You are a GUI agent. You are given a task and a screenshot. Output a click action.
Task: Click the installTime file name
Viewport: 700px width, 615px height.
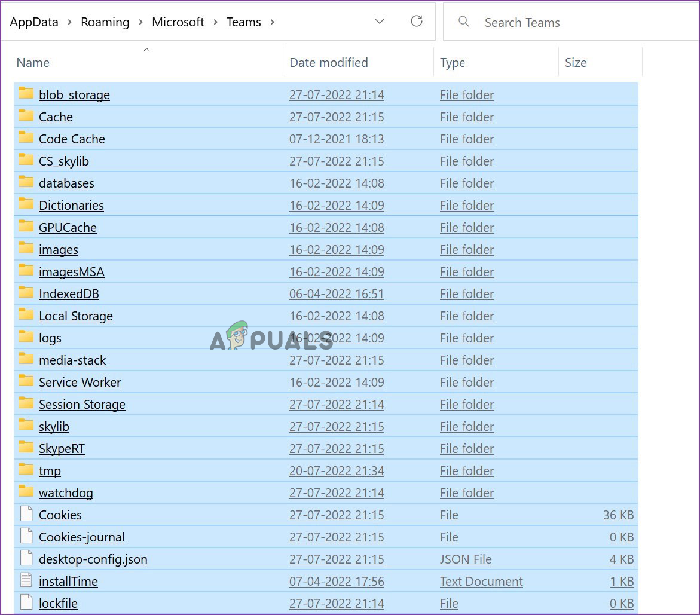[x=68, y=582]
